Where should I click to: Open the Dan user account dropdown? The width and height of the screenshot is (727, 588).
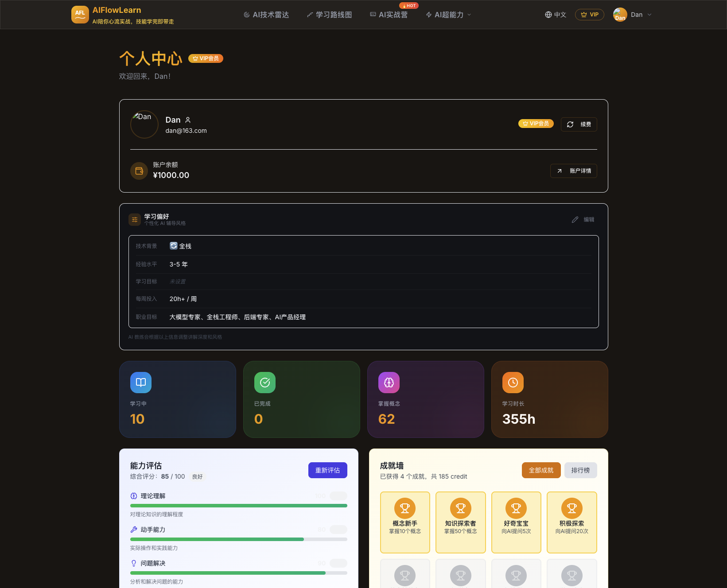(632, 15)
